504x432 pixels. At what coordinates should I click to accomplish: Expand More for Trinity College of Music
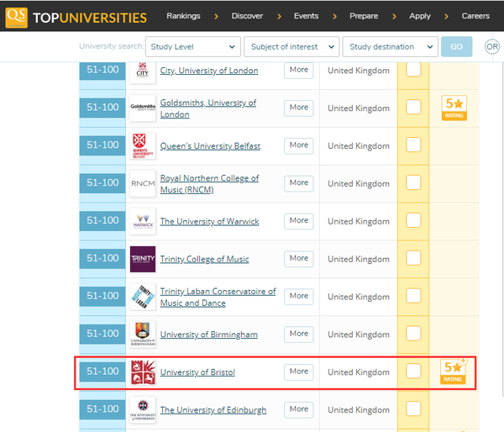click(299, 259)
